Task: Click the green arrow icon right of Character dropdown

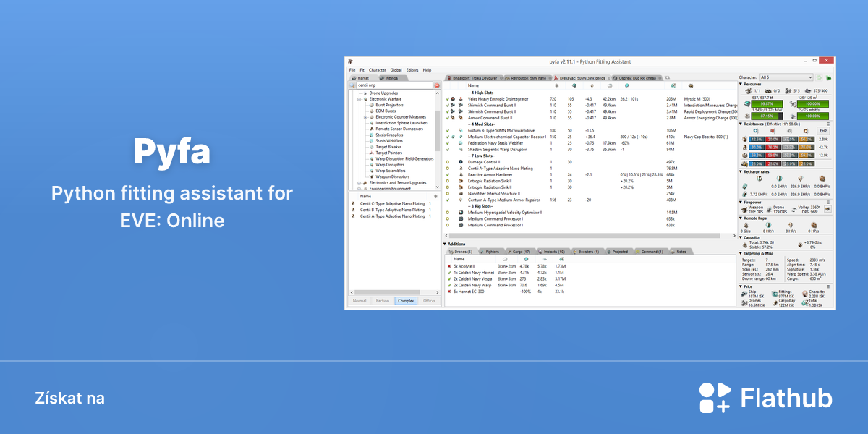Action: 828,77
